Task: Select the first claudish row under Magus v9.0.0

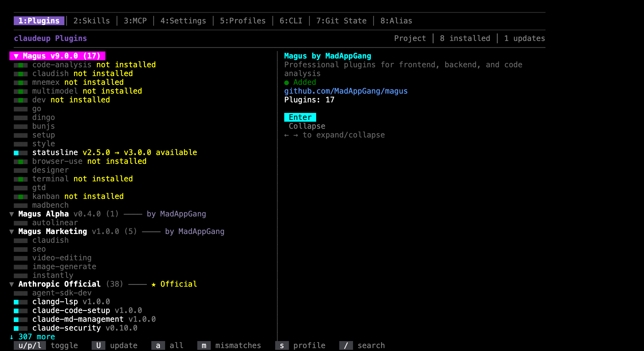Action: pos(73,73)
